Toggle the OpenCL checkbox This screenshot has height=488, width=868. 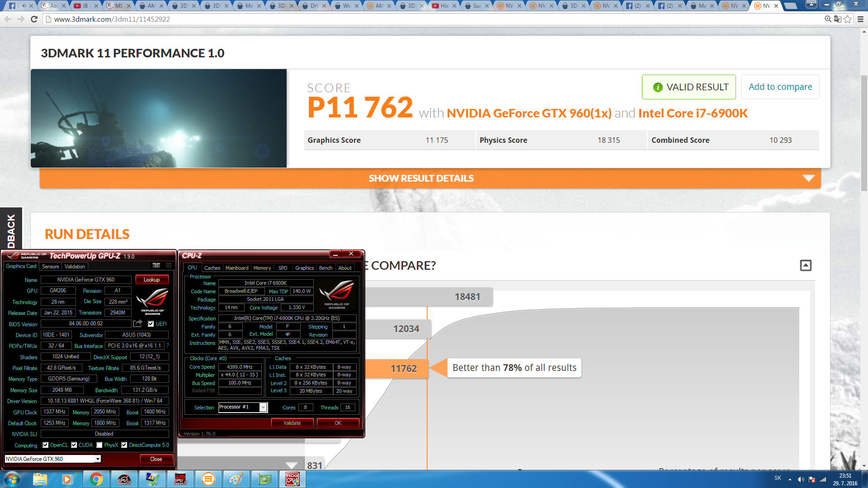point(46,445)
